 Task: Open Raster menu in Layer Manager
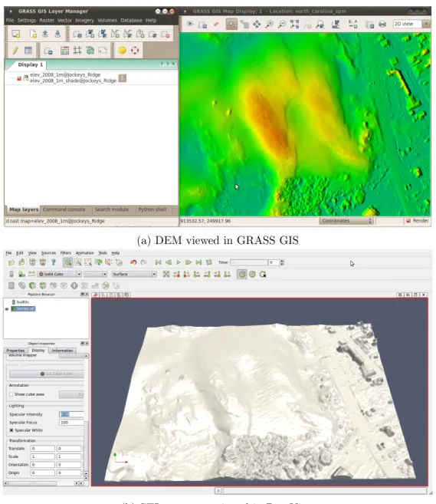pos(47,20)
